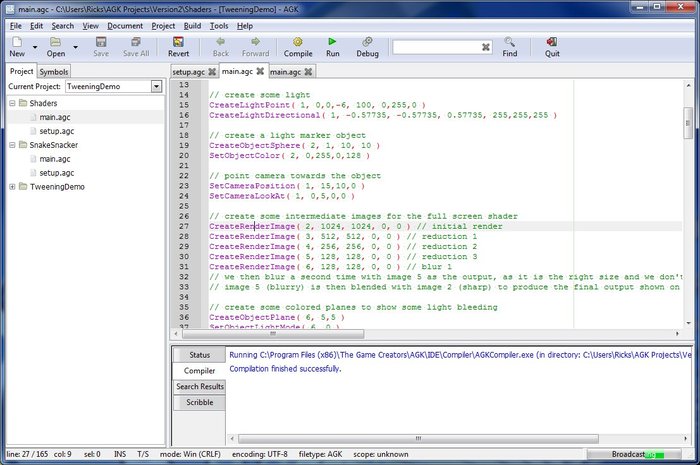Open the Build menu
The height and width of the screenshot is (465, 700).
click(192, 26)
